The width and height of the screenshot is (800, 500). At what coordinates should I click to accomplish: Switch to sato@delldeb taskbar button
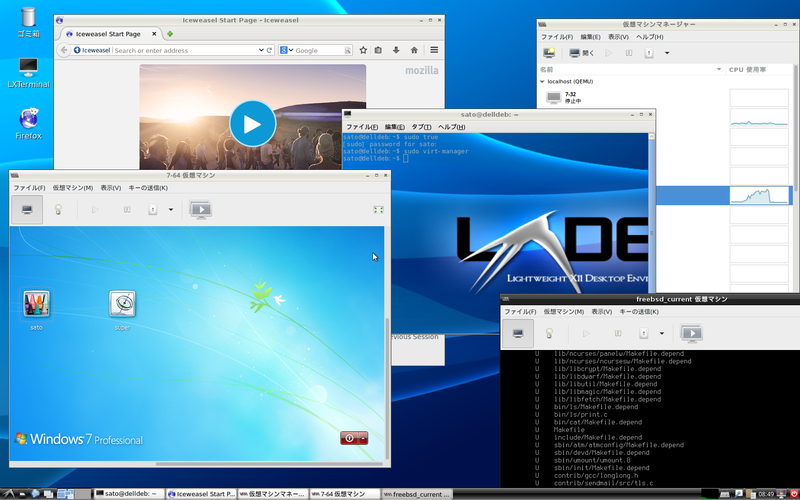(x=129, y=494)
